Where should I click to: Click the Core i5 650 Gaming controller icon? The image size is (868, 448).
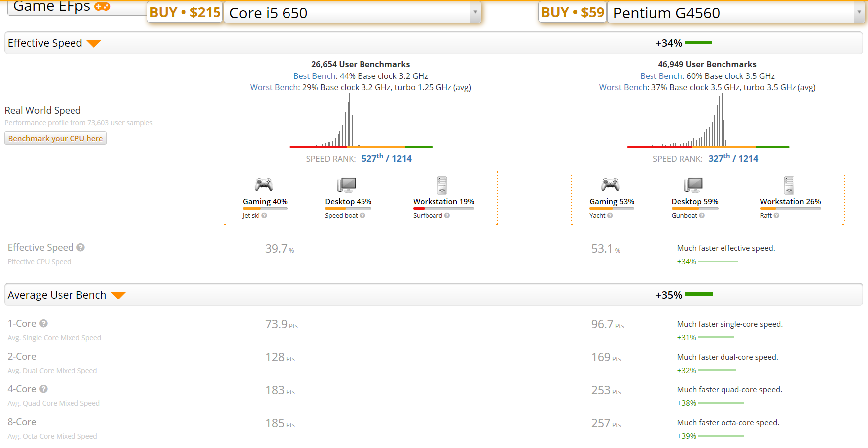pyautogui.click(x=264, y=185)
